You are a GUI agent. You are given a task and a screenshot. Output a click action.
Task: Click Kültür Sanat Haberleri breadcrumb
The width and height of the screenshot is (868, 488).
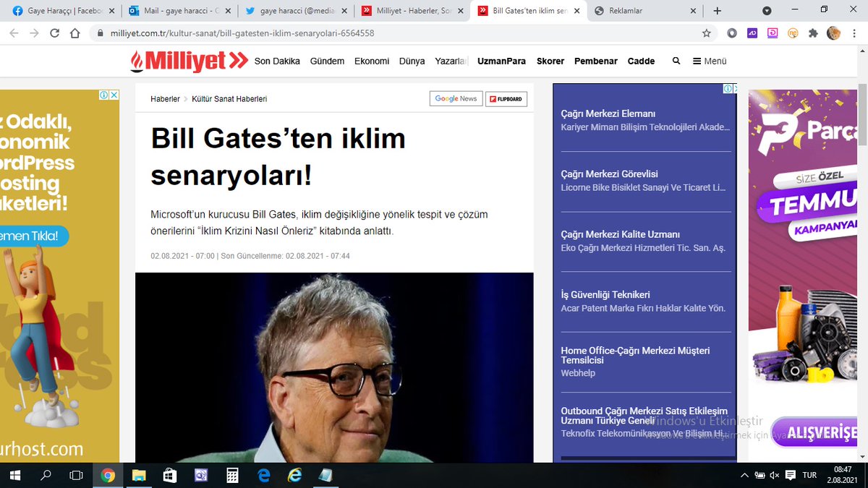(229, 98)
